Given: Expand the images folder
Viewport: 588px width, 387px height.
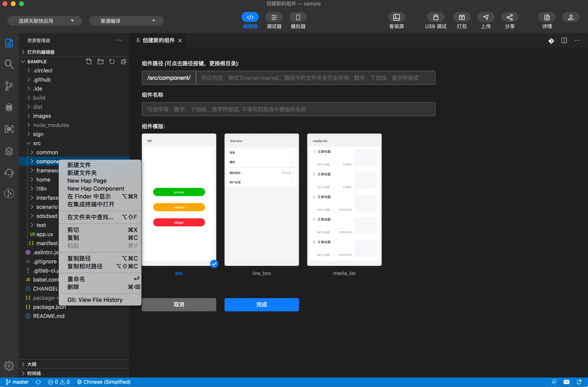Looking at the screenshot, I should pyautogui.click(x=42, y=116).
